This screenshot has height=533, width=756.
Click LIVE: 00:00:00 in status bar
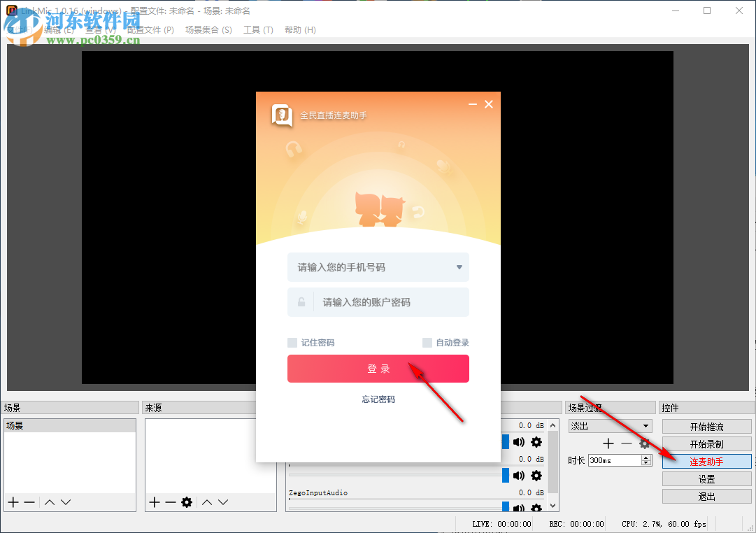502,524
